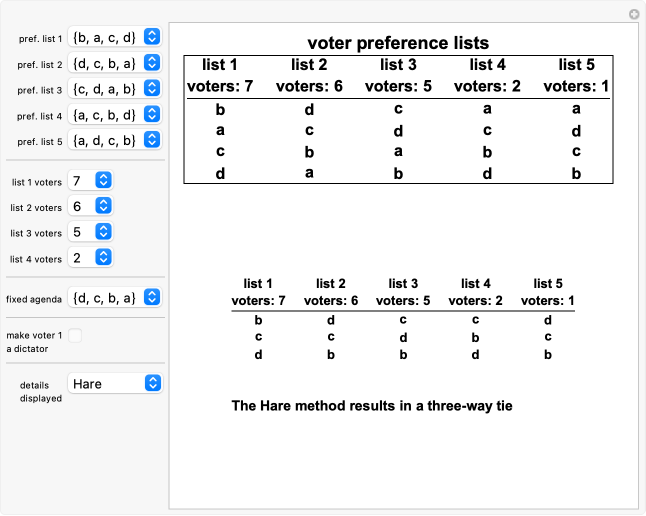This screenshot has width=646, height=516.
Task: Open the pref. list 4 dropdown
Action: tap(114, 115)
